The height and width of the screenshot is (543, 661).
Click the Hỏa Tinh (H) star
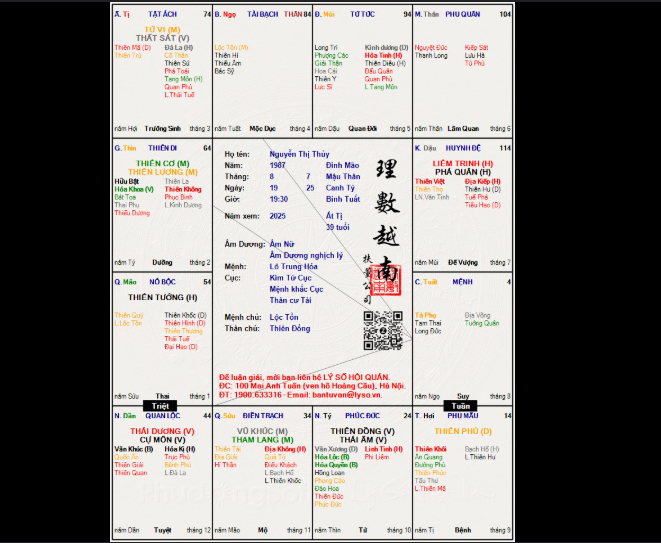tap(383, 55)
